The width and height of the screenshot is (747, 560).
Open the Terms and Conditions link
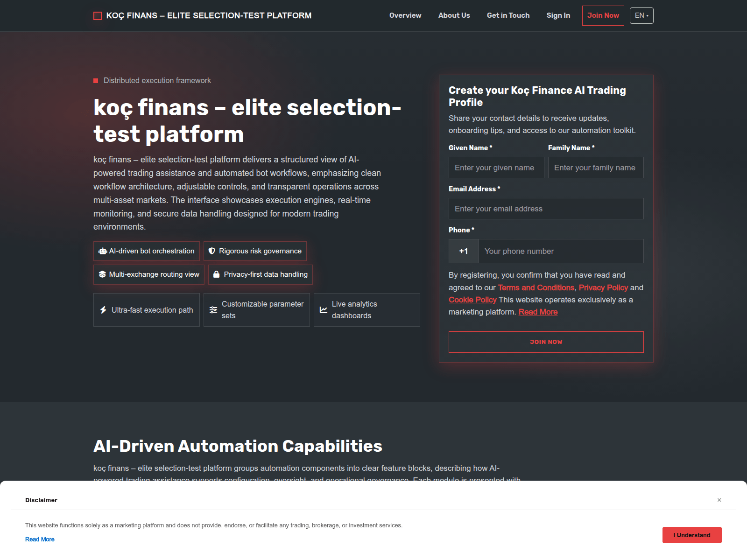(x=536, y=287)
